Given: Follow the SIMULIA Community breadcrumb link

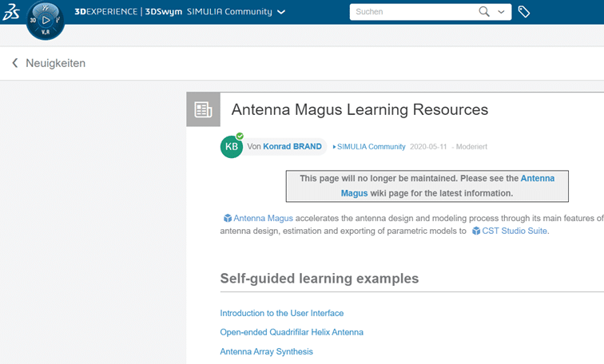Looking at the screenshot, I should [x=372, y=147].
